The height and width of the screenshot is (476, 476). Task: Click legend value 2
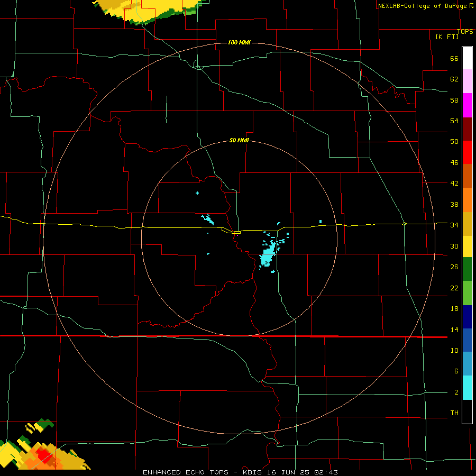(456, 392)
